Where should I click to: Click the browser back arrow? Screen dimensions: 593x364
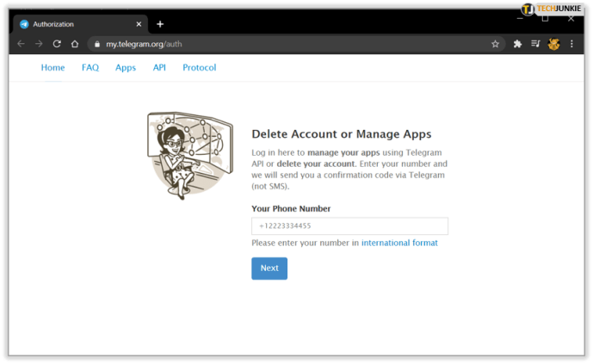tap(22, 44)
